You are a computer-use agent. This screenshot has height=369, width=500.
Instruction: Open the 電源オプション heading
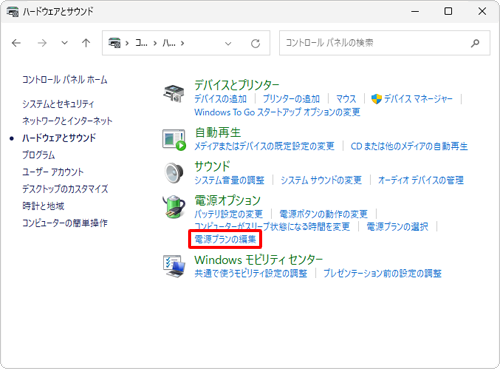click(x=227, y=200)
